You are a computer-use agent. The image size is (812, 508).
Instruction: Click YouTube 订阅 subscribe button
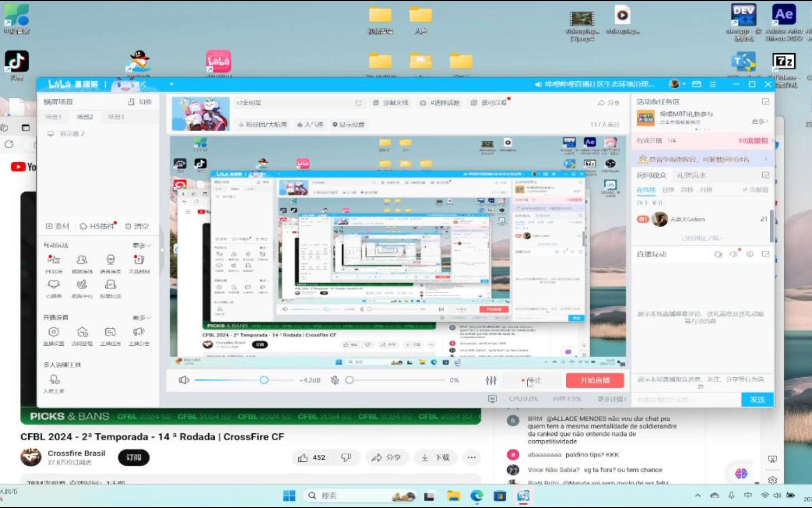pyautogui.click(x=133, y=457)
